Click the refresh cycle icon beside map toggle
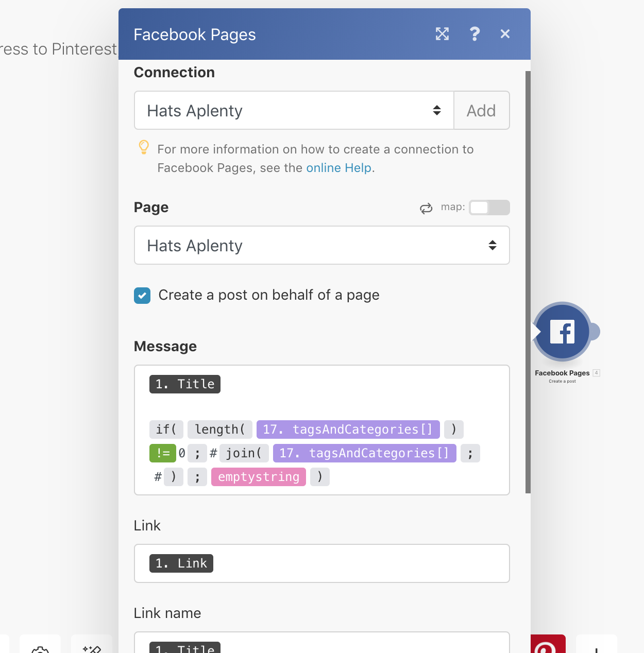The image size is (644, 653). [426, 208]
